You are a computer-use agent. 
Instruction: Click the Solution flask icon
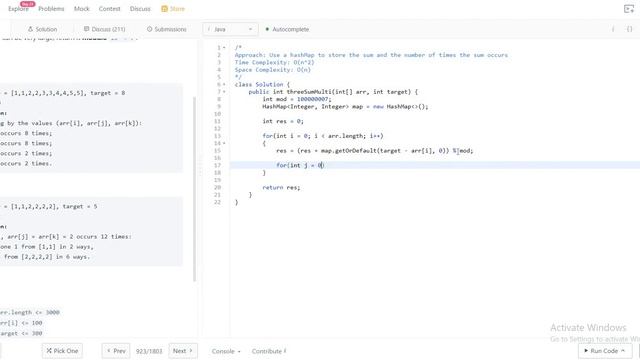tap(30, 29)
